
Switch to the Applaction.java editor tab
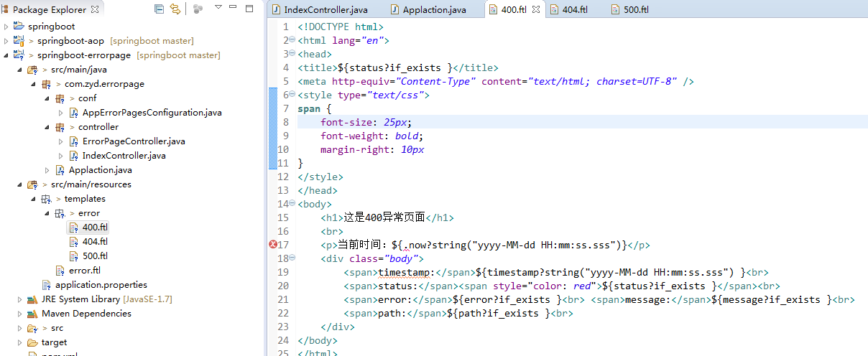(x=429, y=10)
